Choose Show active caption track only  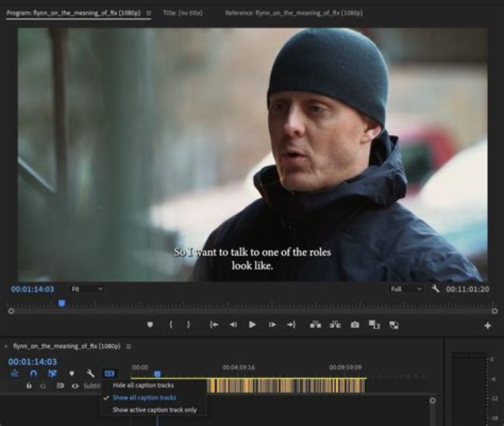point(154,410)
